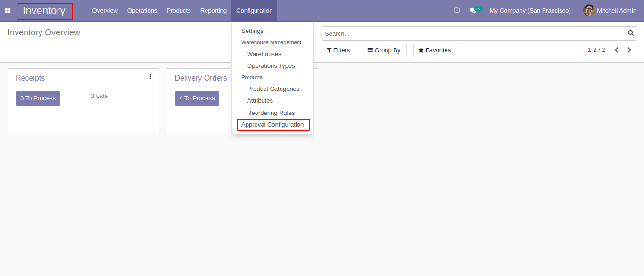The height and width of the screenshot is (276, 644).
Task: Open the apps grid menu icon
Action: (x=8, y=10)
